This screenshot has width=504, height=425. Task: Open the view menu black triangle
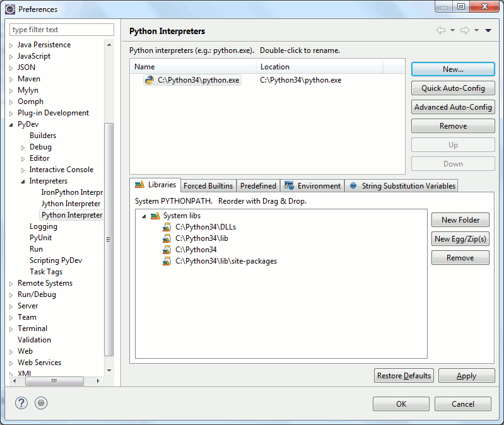488,30
